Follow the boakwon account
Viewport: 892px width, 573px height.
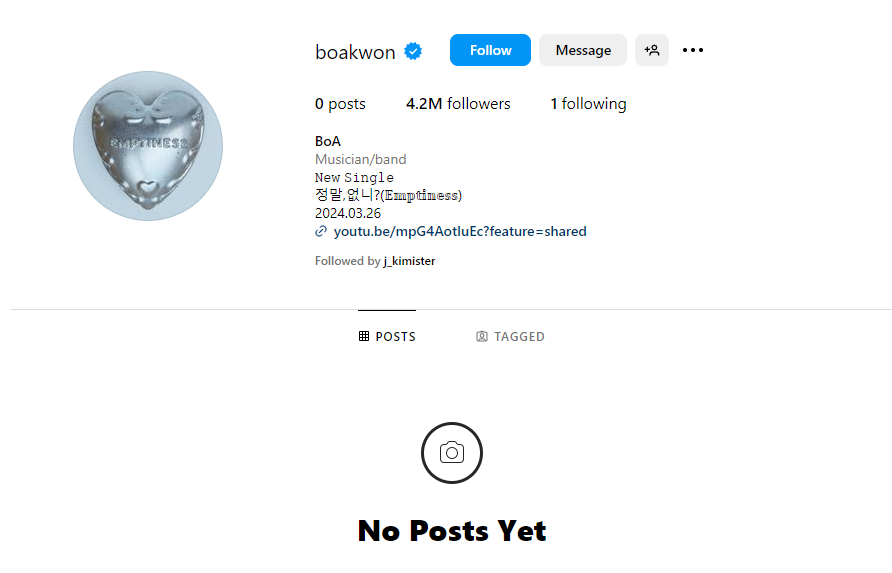point(490,50)
